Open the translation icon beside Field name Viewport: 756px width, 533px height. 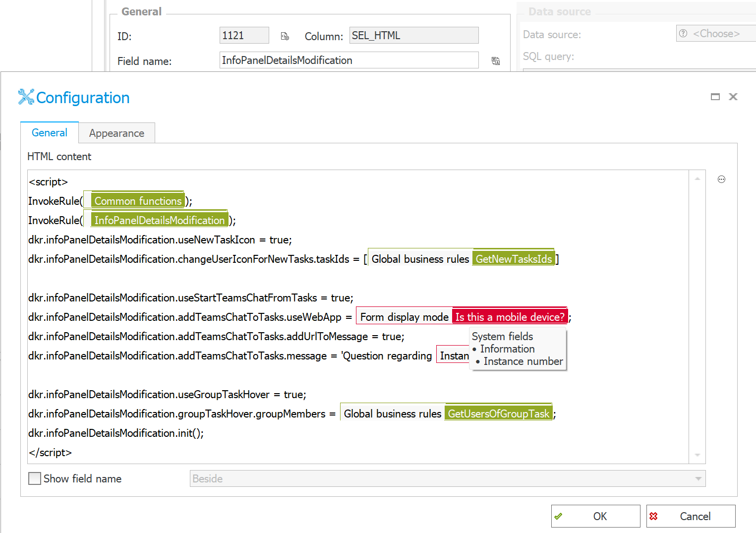pyautogui.click(x=495, y=60)
